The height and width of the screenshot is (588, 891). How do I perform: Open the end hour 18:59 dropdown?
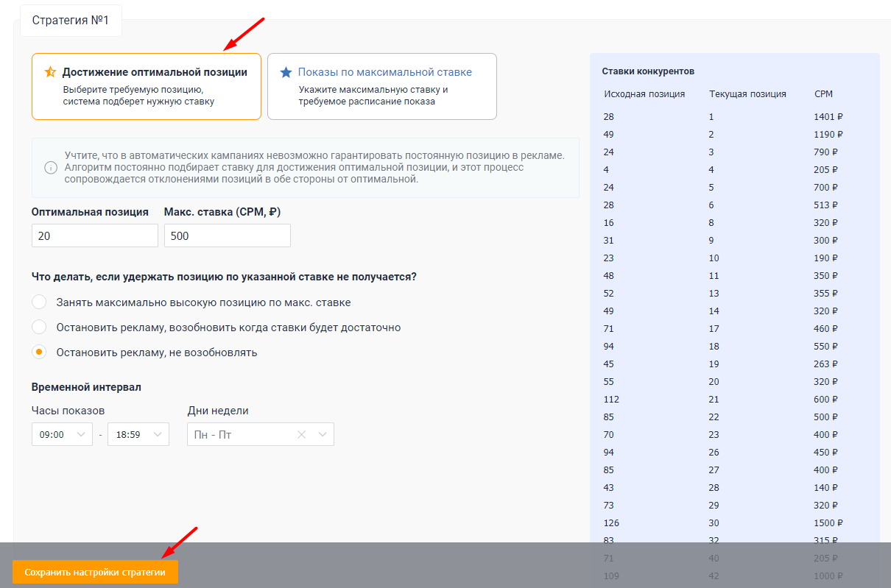(138, 434)
